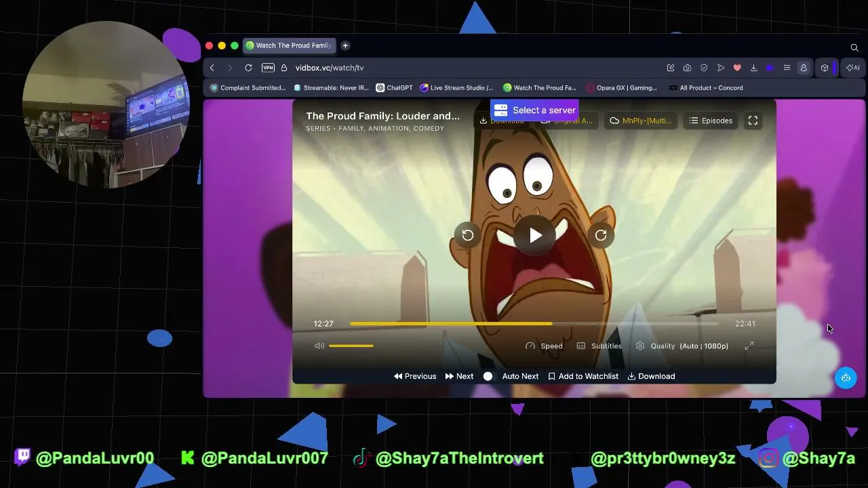
Task: Click the floating blue assistant icon on the page
Action: pos(846,378)
